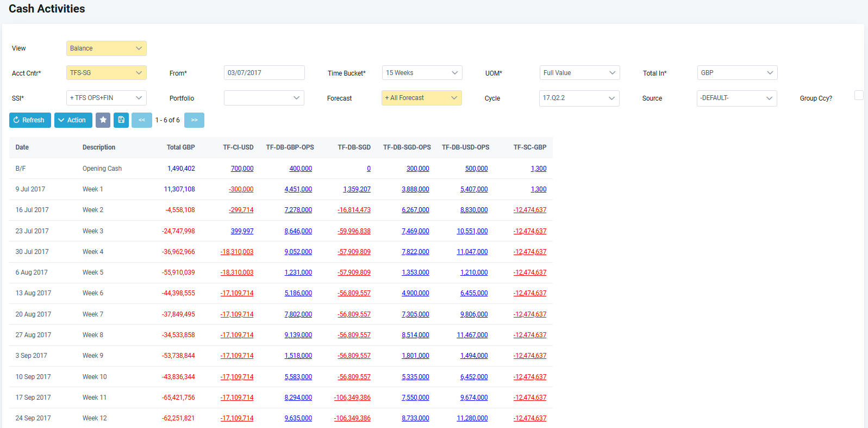Open the View dropdown showing Balance
This screenshot has height=428, width=868.
[106, 48]
